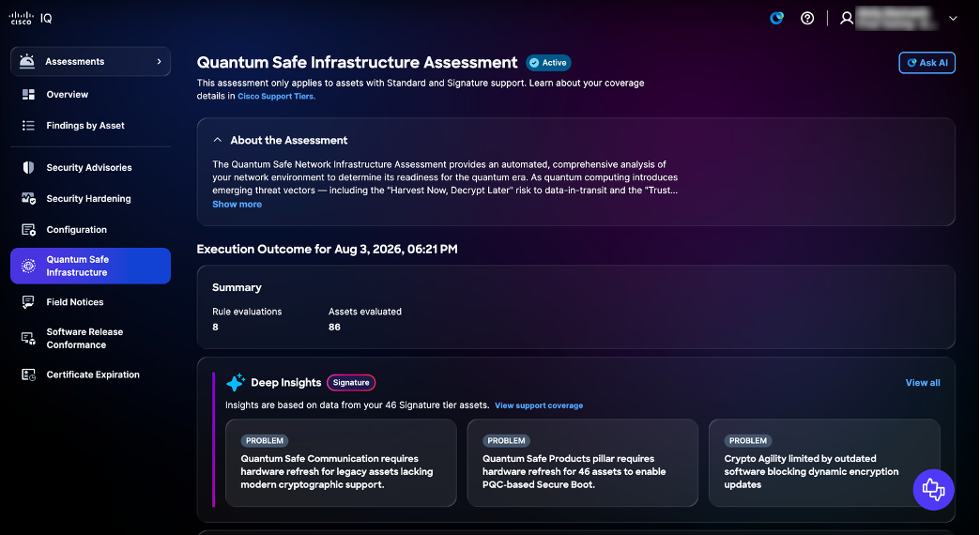Open Security Hardening section
Image resolution: width=980 pixels, height=535 pixels.
(91, 199)
